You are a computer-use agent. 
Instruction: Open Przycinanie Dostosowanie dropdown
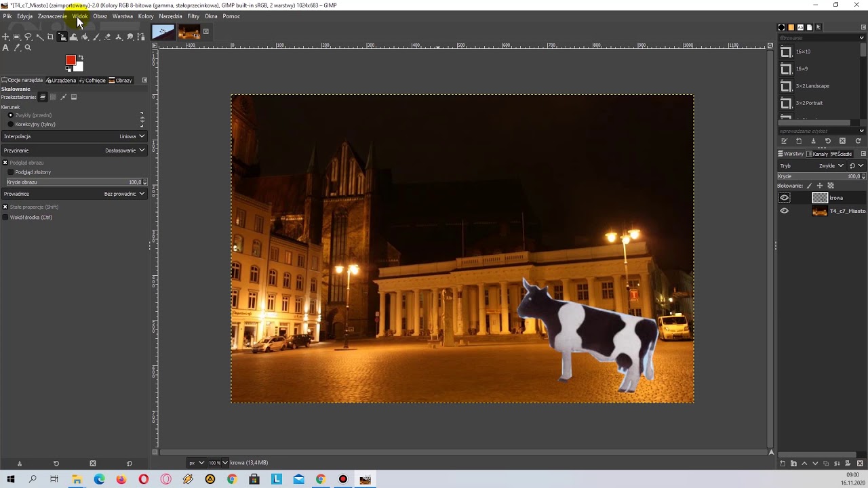click(74, 150)
